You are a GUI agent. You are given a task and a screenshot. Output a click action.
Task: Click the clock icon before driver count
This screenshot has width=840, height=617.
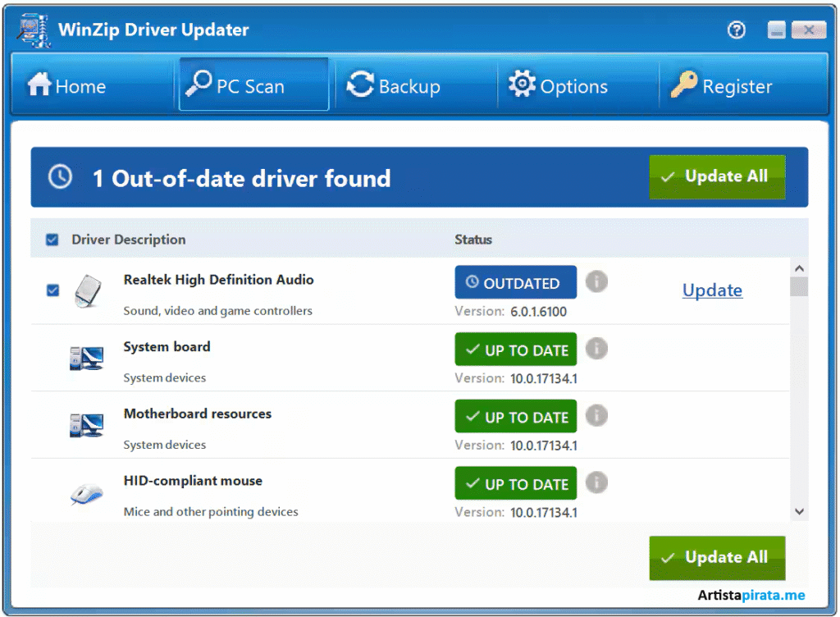coord(60,176)
